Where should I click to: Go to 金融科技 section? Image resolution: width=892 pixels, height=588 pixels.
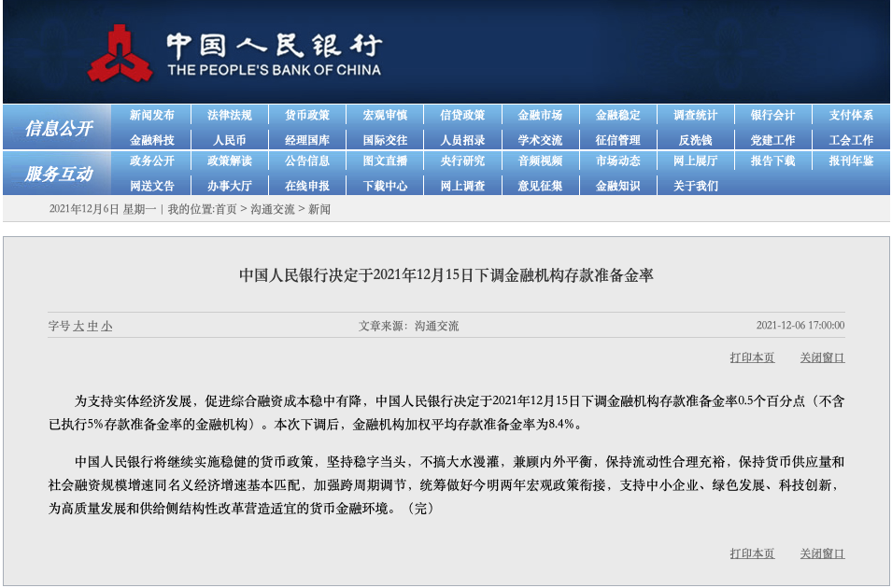[152, 140]
